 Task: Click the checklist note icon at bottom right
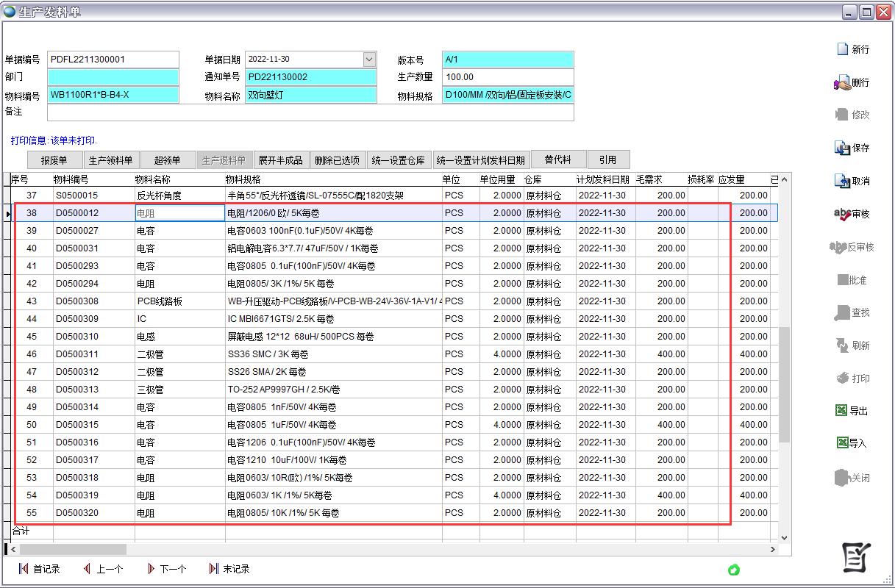[x=856, y=558]
